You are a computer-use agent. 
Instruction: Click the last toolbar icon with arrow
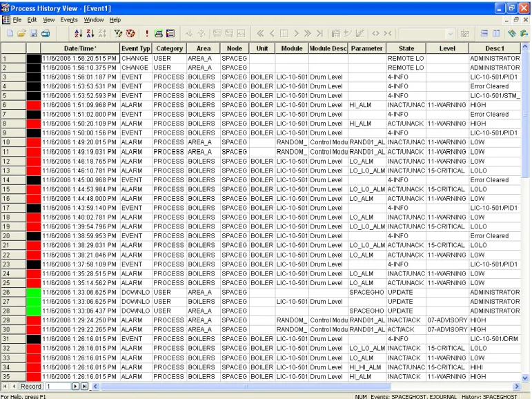[x=524, y=33]
